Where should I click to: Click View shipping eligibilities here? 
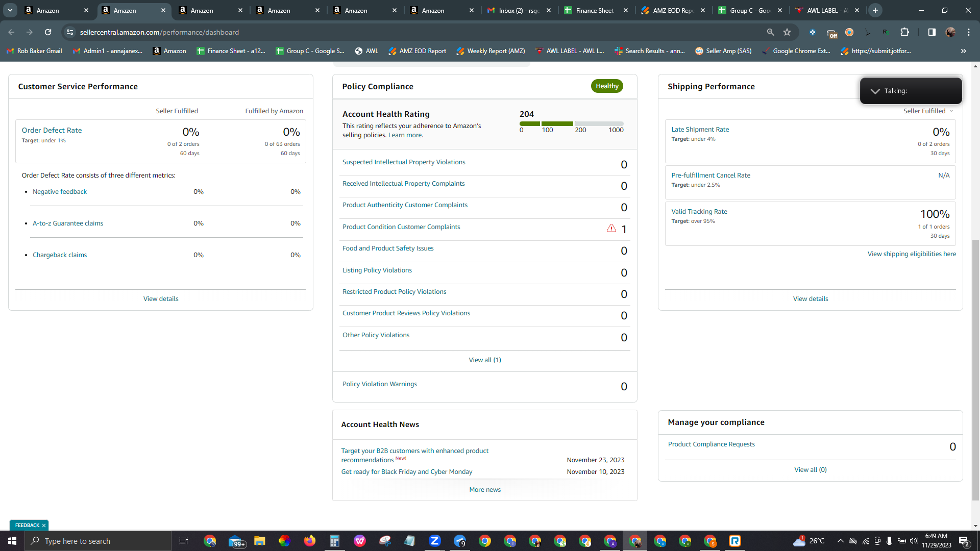tap(912, 254)
